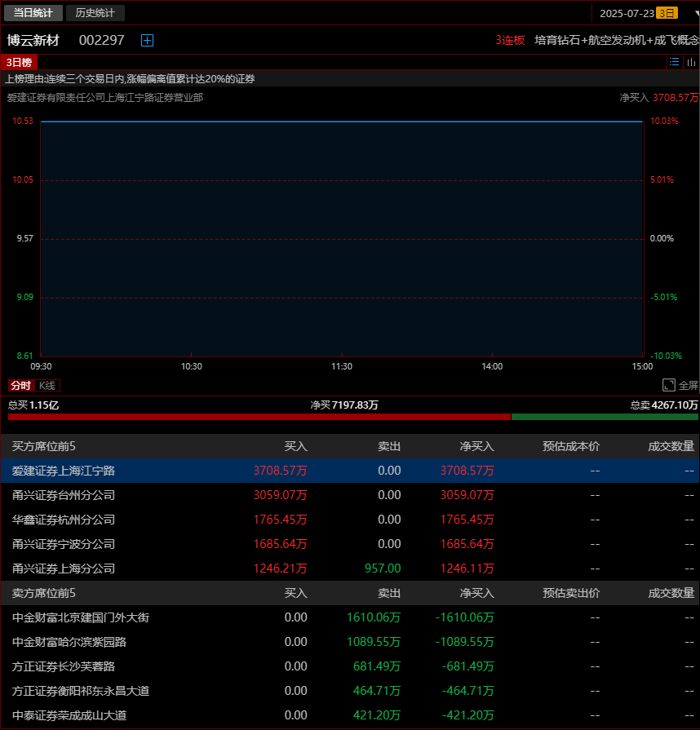Click 1610.06万 sell amount cell

pos(374,617)
